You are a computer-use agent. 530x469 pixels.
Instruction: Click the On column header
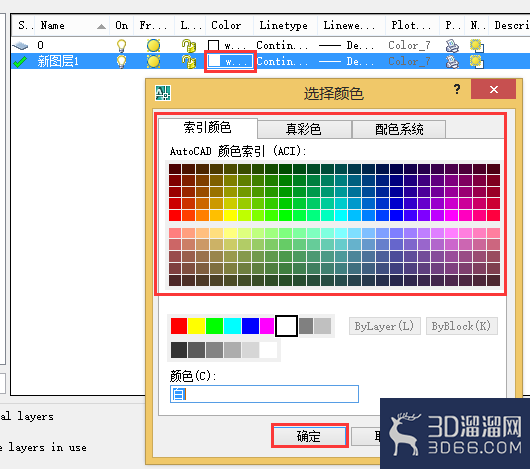coord(122,26)
